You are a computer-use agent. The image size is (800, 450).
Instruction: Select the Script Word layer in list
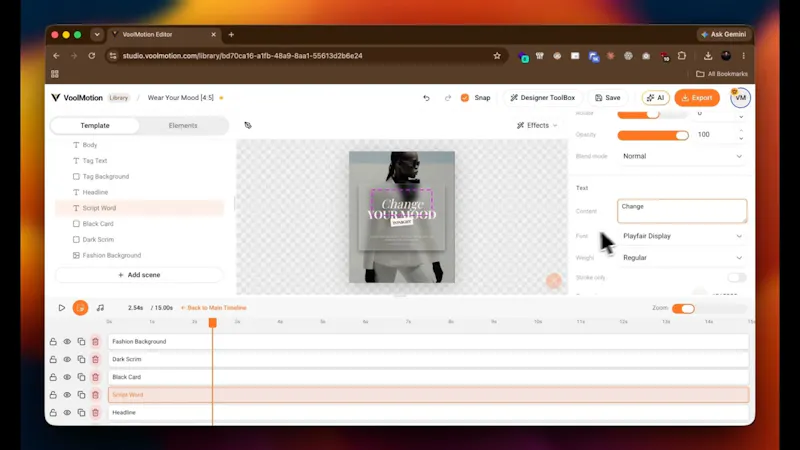pos(139,208)
